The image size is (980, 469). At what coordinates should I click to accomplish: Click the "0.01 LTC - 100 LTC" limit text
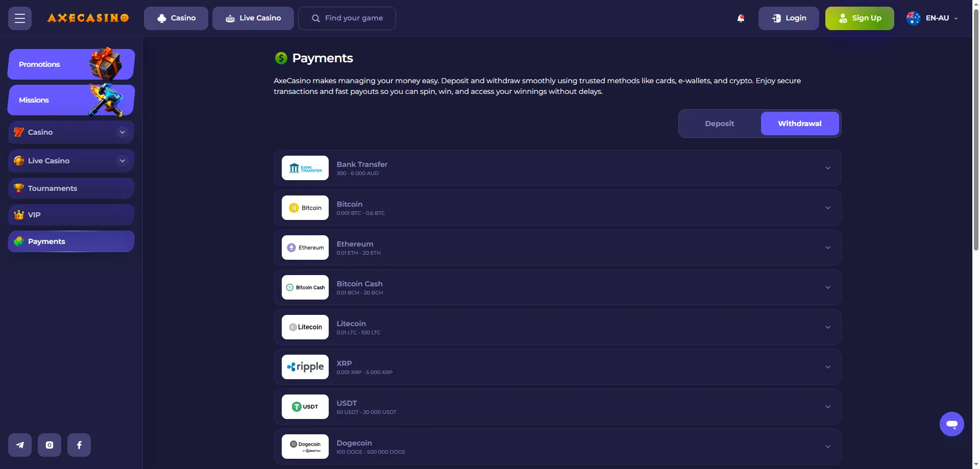(x=358, y=333)
